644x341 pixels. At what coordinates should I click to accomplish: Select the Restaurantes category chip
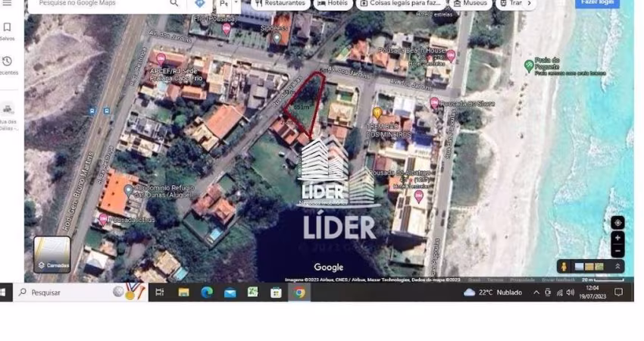[x=280, y=3]
